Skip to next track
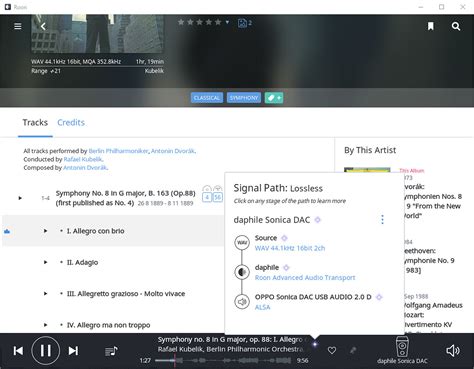 [x=73, y=351]
